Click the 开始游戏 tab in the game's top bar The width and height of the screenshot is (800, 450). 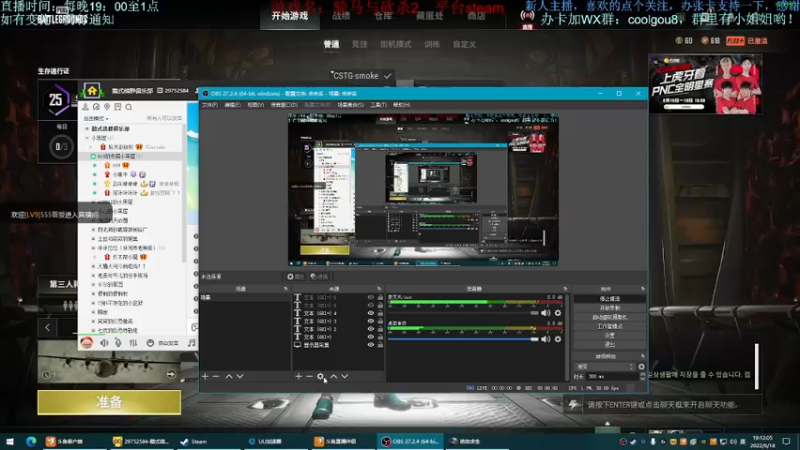coord(290,16)
